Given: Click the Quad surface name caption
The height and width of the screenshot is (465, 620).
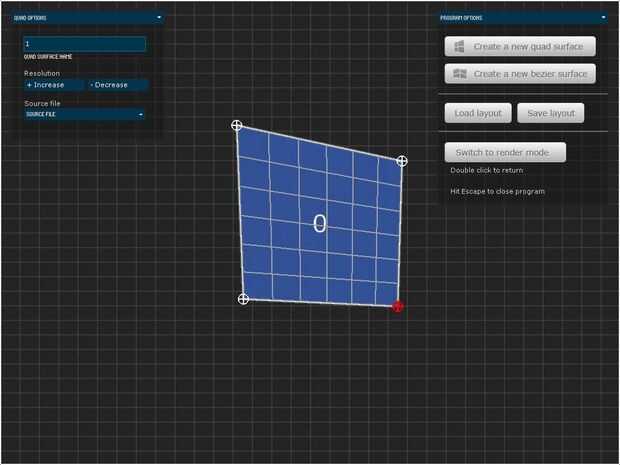Looking at the screenshot, I should 48,57.
